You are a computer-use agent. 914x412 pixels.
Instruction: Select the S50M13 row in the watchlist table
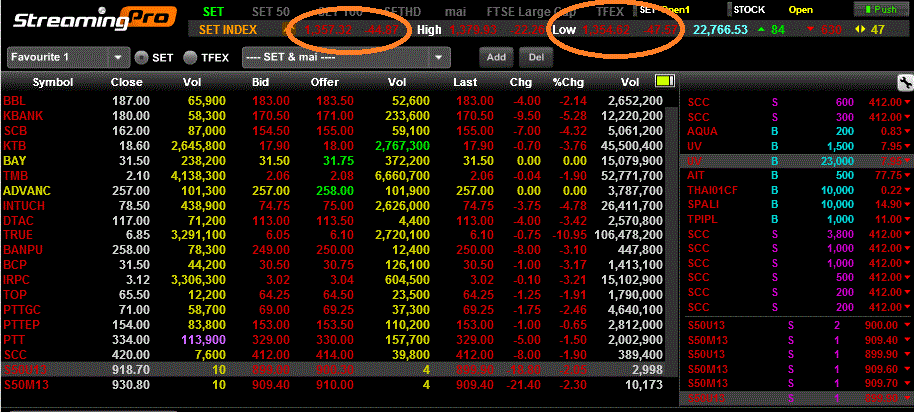pyautogui.click(x=333, y=385)
